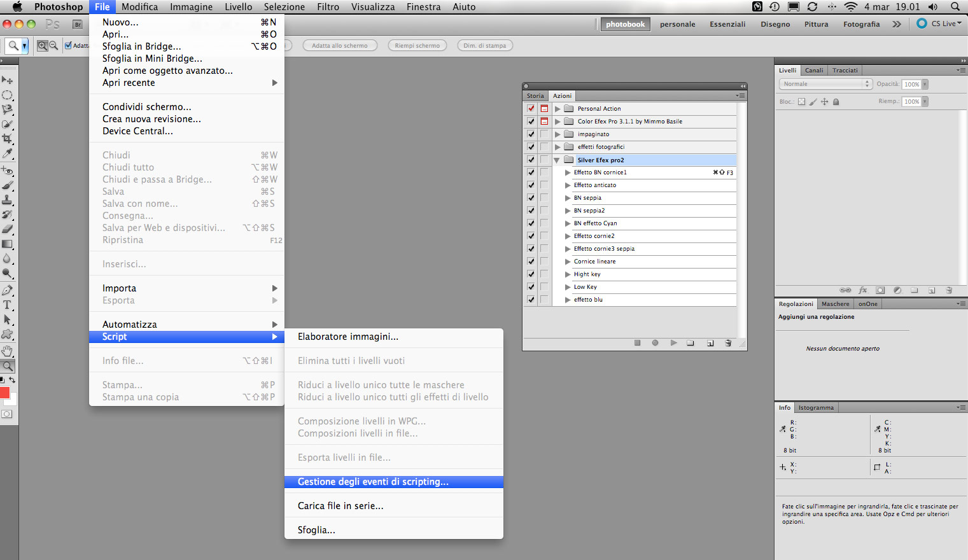The image size is (968, 560).
Task: Select the Quick Selection tool
Action: (8, 124)
